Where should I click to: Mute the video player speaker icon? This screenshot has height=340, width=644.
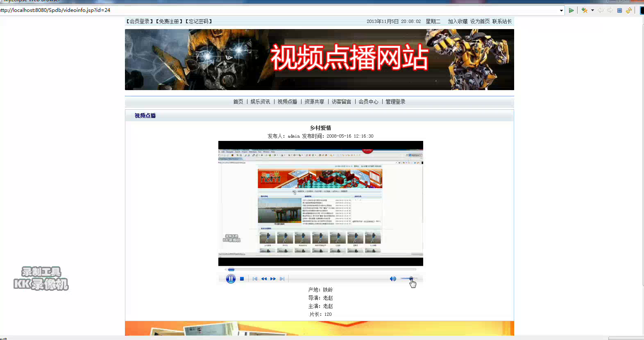click(x=392, y=279)
